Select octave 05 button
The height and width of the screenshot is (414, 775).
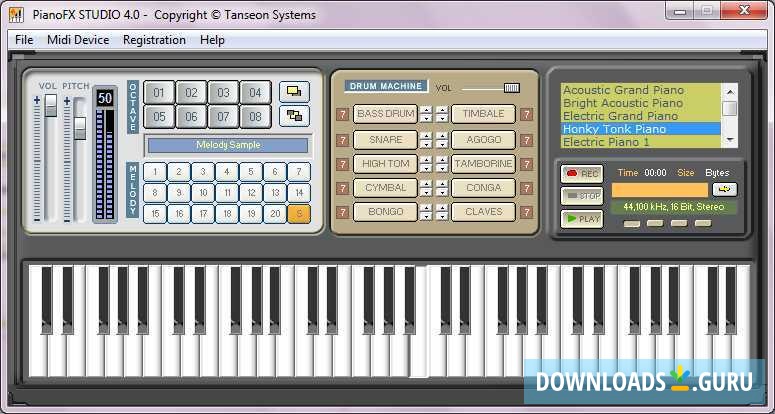pyautogui.click(x=159, y=117)
